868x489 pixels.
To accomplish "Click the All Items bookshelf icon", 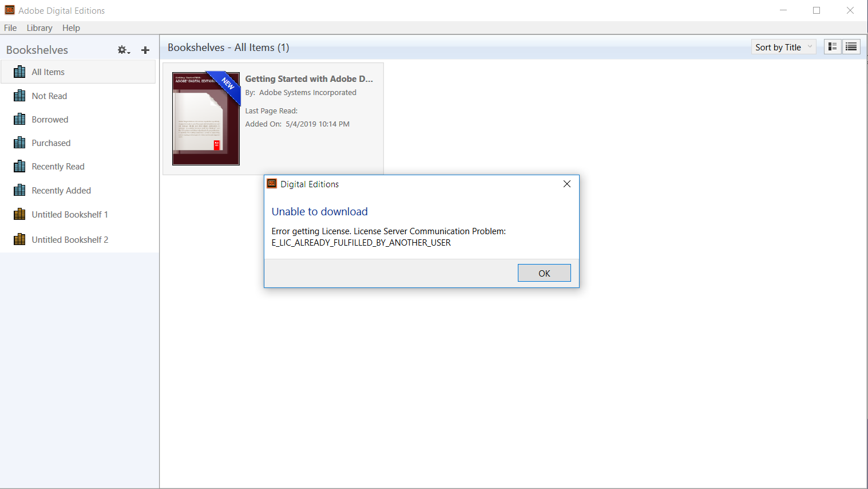I will 19,72.
